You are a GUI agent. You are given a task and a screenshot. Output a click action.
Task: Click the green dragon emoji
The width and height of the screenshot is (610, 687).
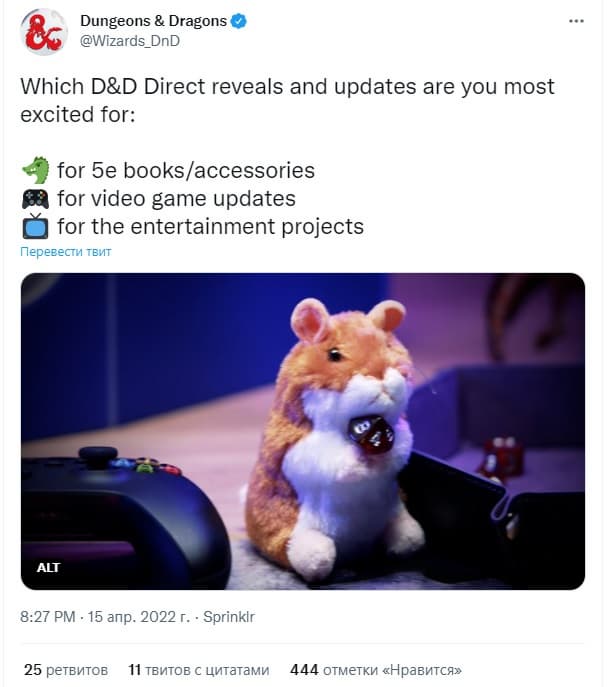click(x=35, y=170)
